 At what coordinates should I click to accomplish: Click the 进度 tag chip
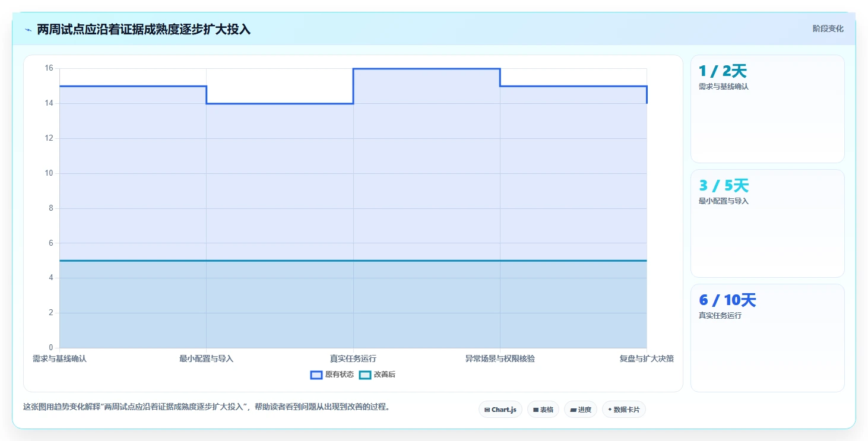pyautogui.click(x=581, y=410)
